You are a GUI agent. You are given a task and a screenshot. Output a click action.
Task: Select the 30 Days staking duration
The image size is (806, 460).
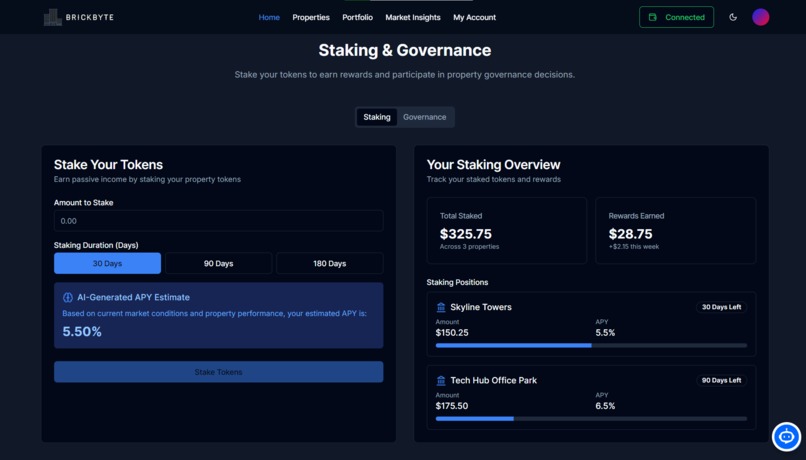[107, 263]
